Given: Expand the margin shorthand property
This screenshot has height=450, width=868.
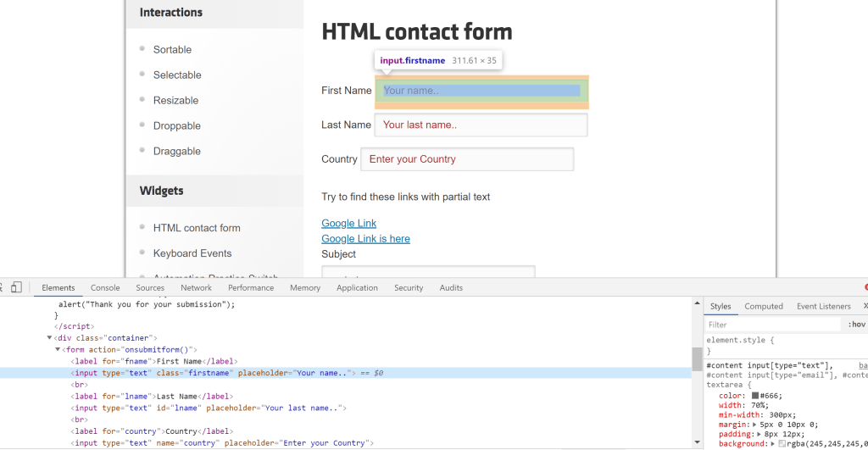Looking at the screenshot, I should click(753, 425).
